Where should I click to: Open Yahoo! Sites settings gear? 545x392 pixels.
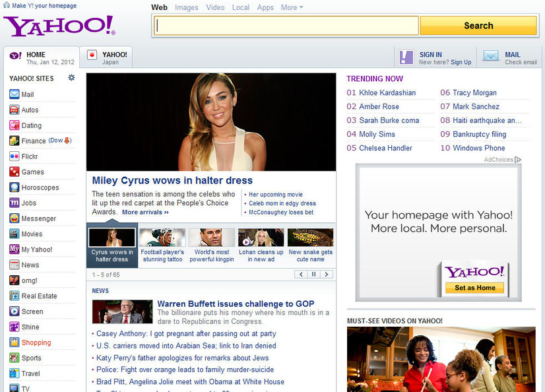[71, 77]
